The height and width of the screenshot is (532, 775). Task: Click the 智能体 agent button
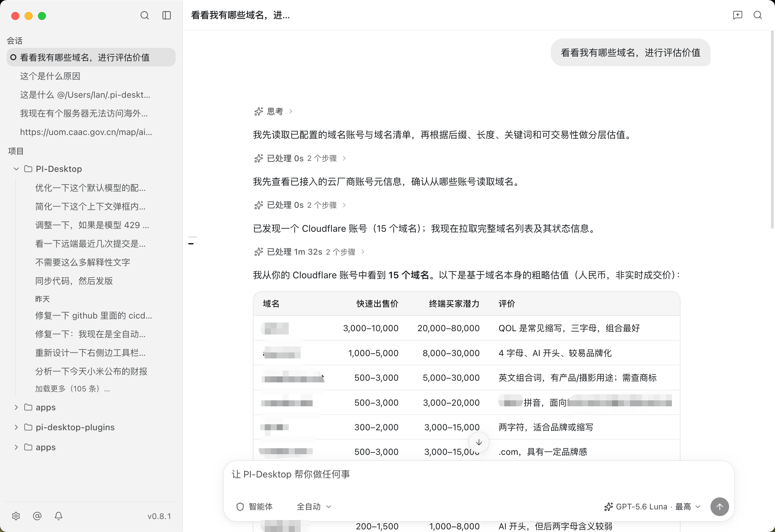[254, 507]
